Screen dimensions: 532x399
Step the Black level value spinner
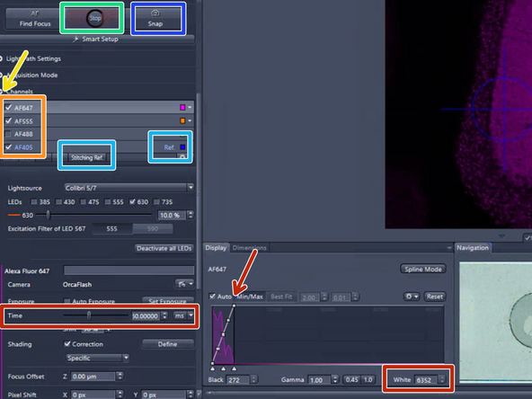[253, 379]
